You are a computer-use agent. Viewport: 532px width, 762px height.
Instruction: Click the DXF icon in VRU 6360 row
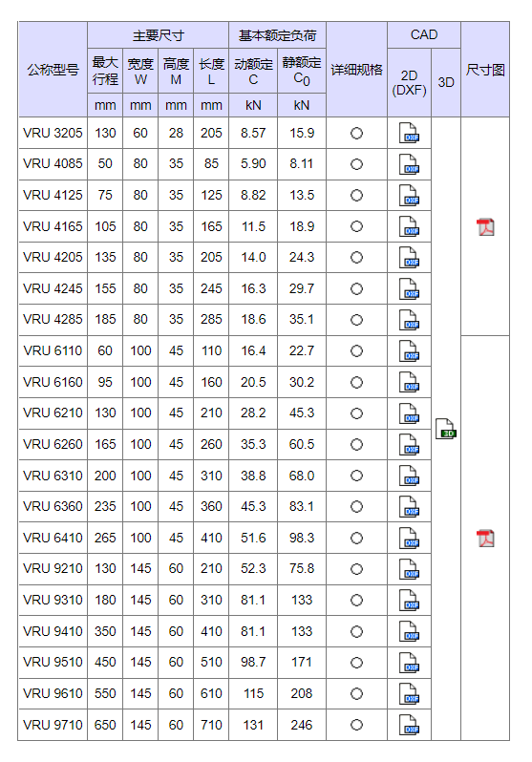409,506
